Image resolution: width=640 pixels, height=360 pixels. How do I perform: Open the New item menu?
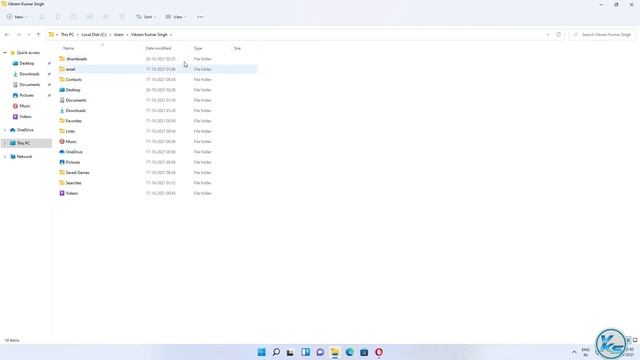pyautogui.click(x=17, y=17)
